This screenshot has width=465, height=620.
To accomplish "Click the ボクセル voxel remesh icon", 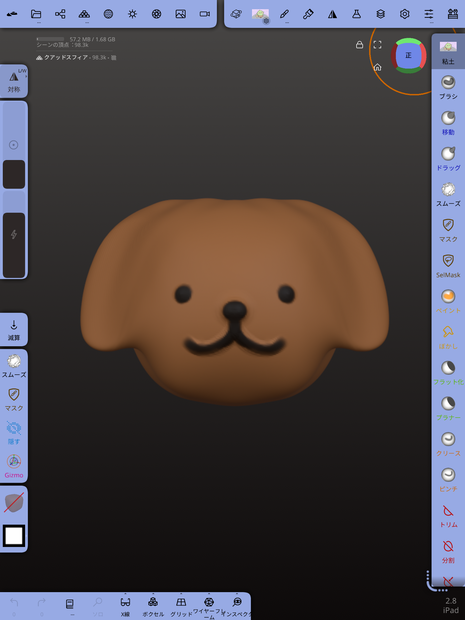I will pyautogui.click(x=153, y=606).
